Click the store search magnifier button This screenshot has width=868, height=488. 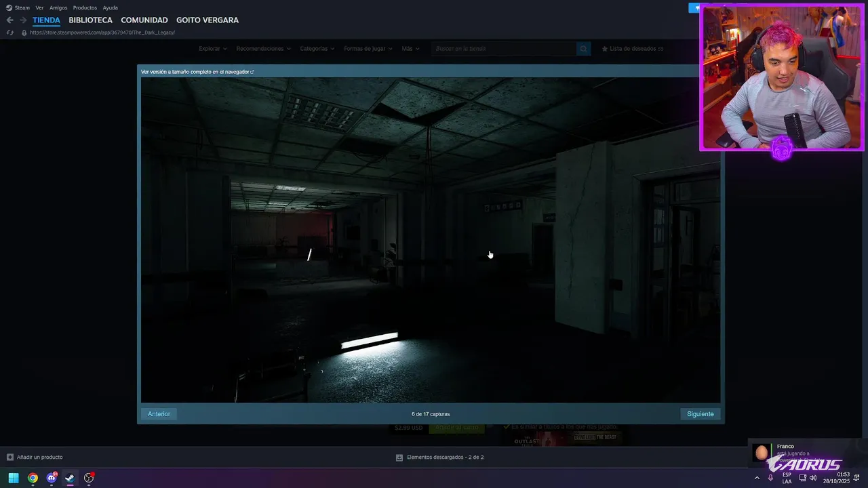coord(583,49)
